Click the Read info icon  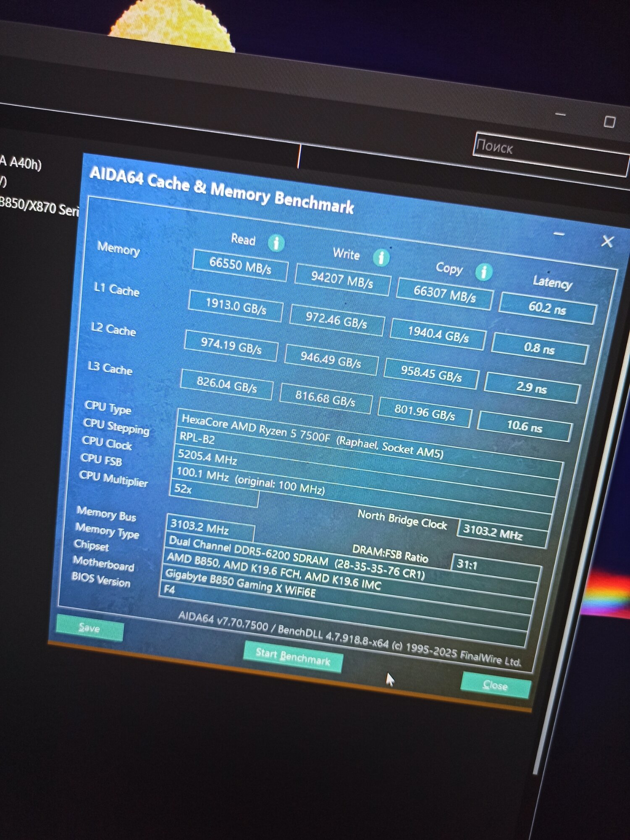click(x=276, y=243)
